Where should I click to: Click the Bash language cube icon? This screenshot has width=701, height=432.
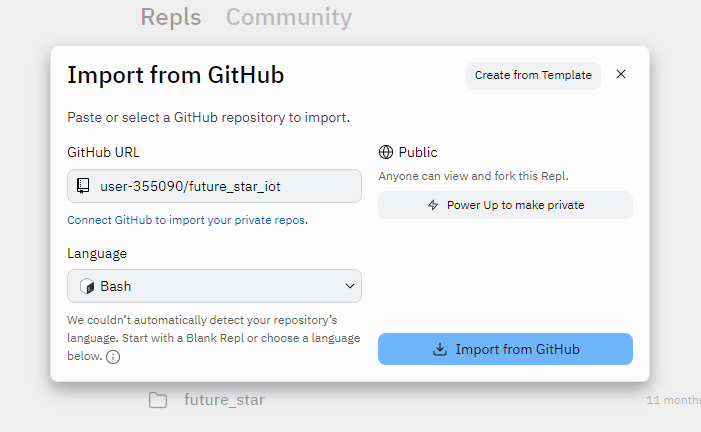click(87, 286)
